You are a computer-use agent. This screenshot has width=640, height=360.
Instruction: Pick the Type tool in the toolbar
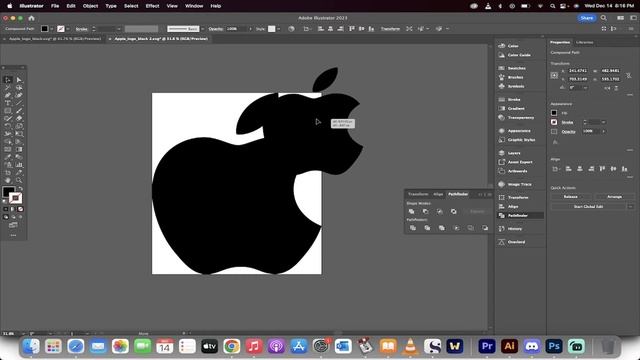8,103
